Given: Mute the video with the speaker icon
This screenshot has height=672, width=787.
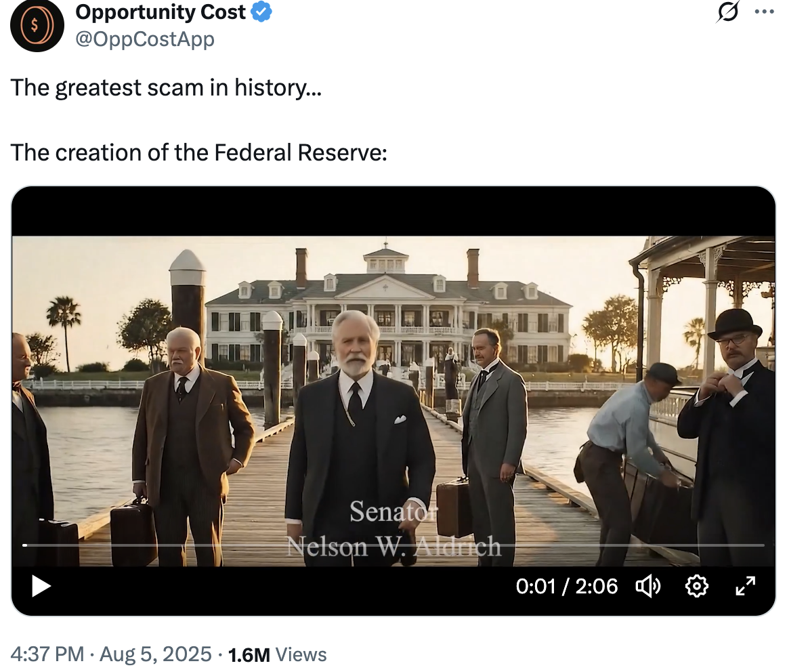Looking at the screenshot, I should click(x=647, y=586).
